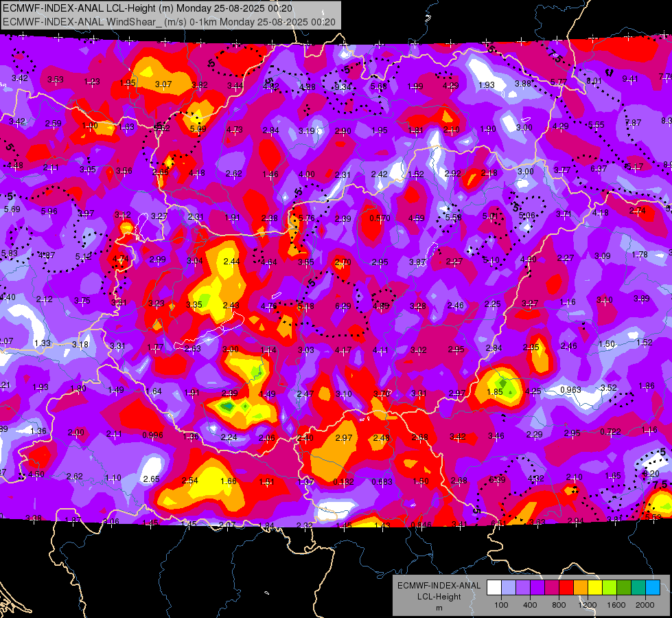Click the wind shear value 0.722
This screenshot has width=672, height=618.
pyautogui.click(x=610, y=431)
